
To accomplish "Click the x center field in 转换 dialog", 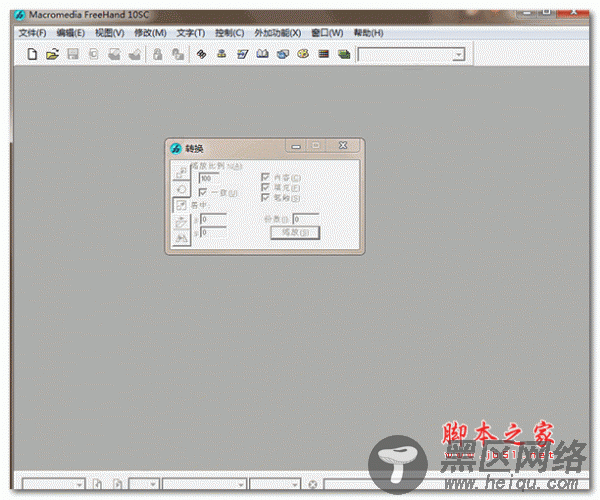I will pos(214,219).
